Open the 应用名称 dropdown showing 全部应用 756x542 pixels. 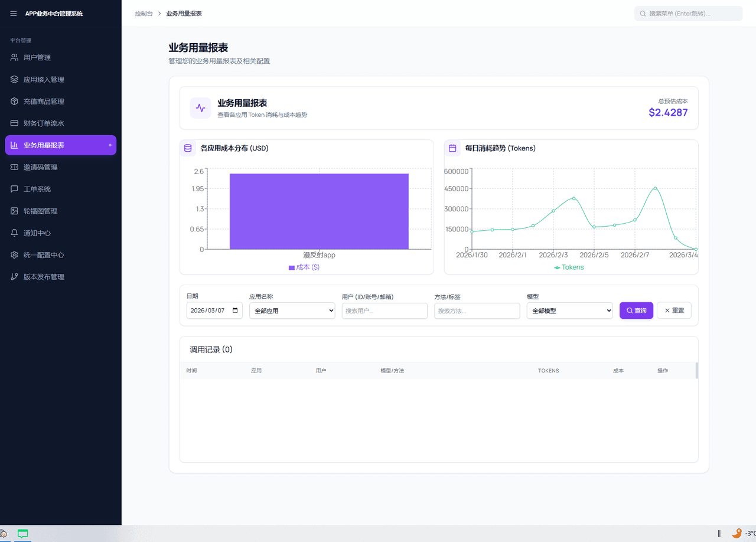click(292, 311)
